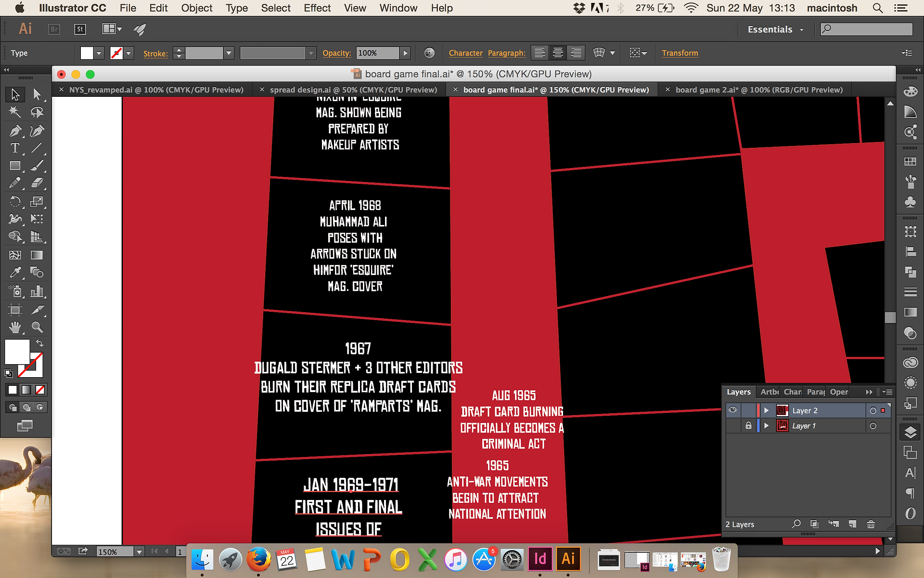
Task: Expand Layer 2 contents triangle
Action: (x=767, y=410)
